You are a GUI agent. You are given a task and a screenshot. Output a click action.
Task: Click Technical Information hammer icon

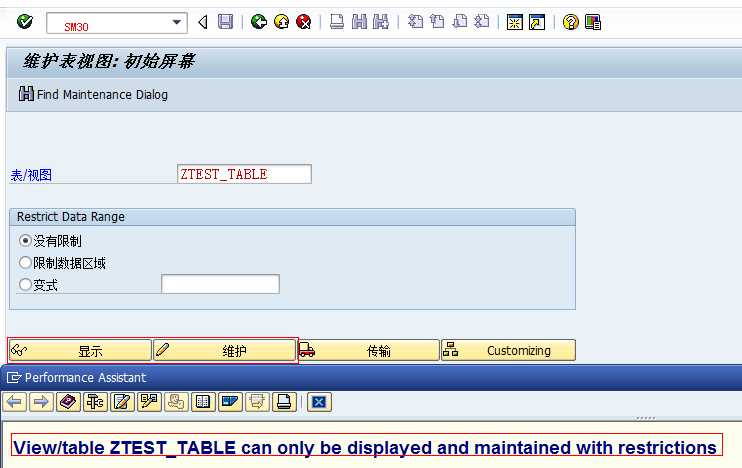96,402
